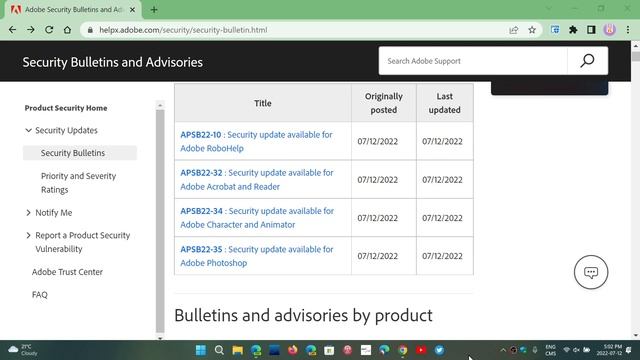
Task: Launch Firefox from the taskbar
Action: click(x=293, y=350)
